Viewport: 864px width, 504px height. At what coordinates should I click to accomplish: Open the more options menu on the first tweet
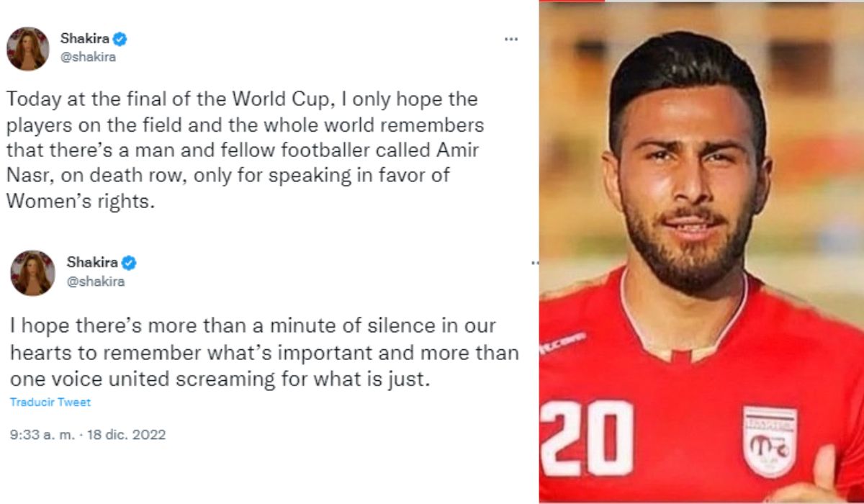tap(511, 40)
